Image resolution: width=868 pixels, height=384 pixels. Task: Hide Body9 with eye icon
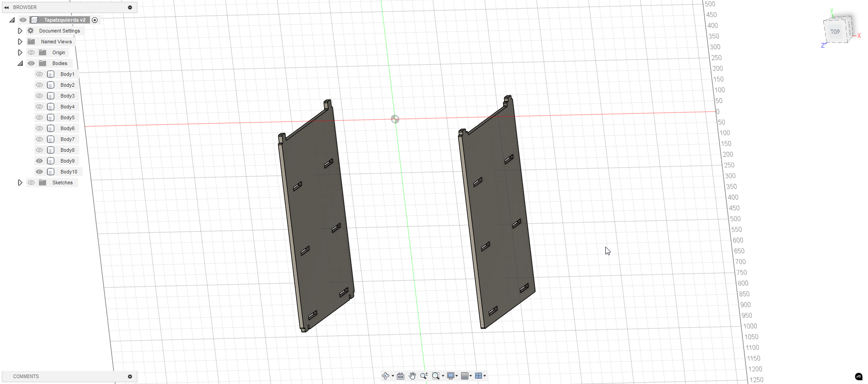point(39,161)
